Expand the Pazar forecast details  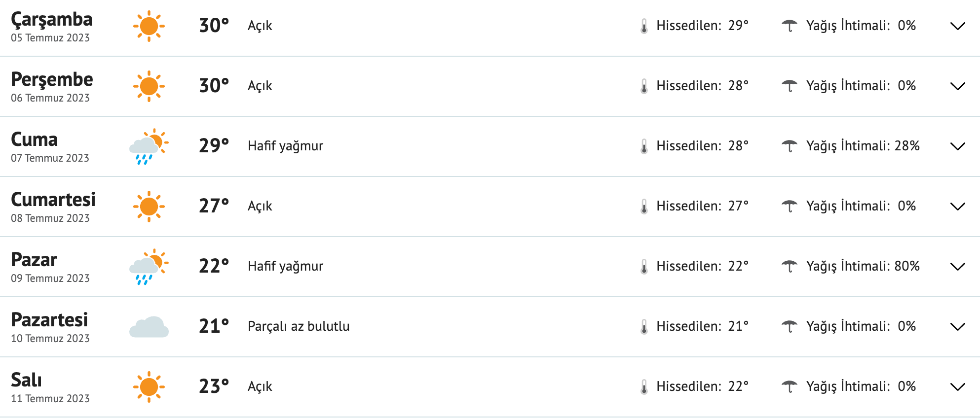[958, 266]
